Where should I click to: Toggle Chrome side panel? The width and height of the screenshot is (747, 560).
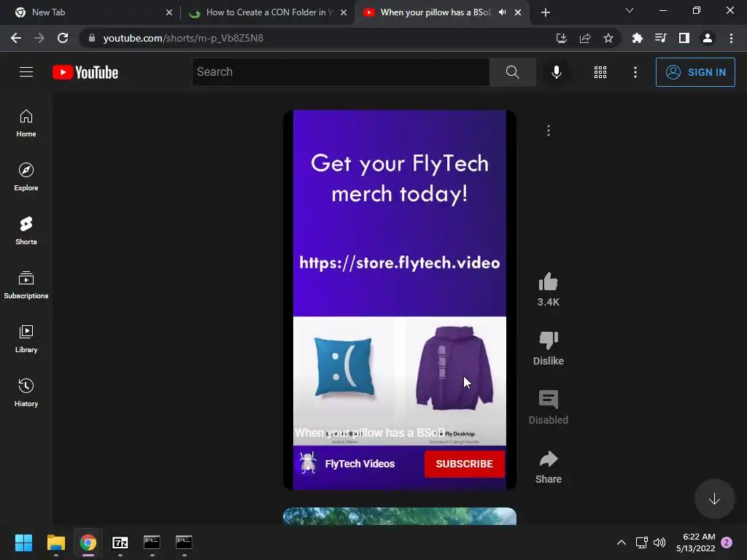(x=684, y=38)
